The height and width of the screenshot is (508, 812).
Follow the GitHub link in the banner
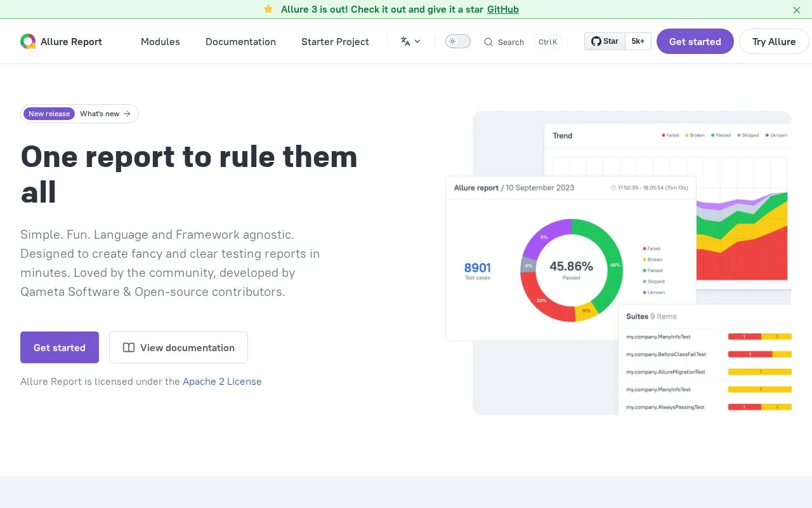coord(503,10)
